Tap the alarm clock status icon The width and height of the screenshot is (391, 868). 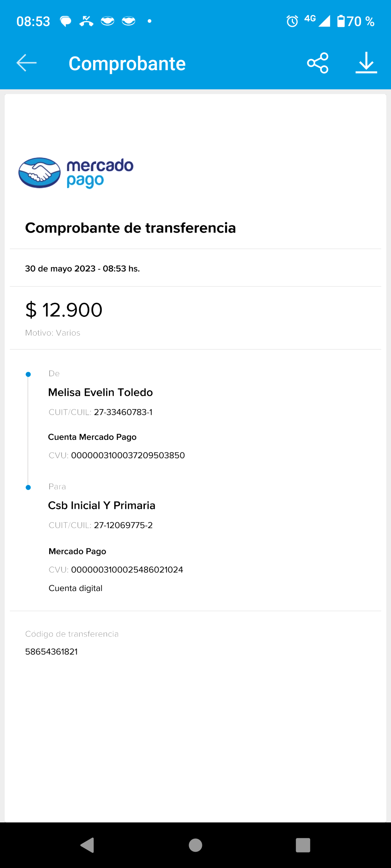point(292,21)
